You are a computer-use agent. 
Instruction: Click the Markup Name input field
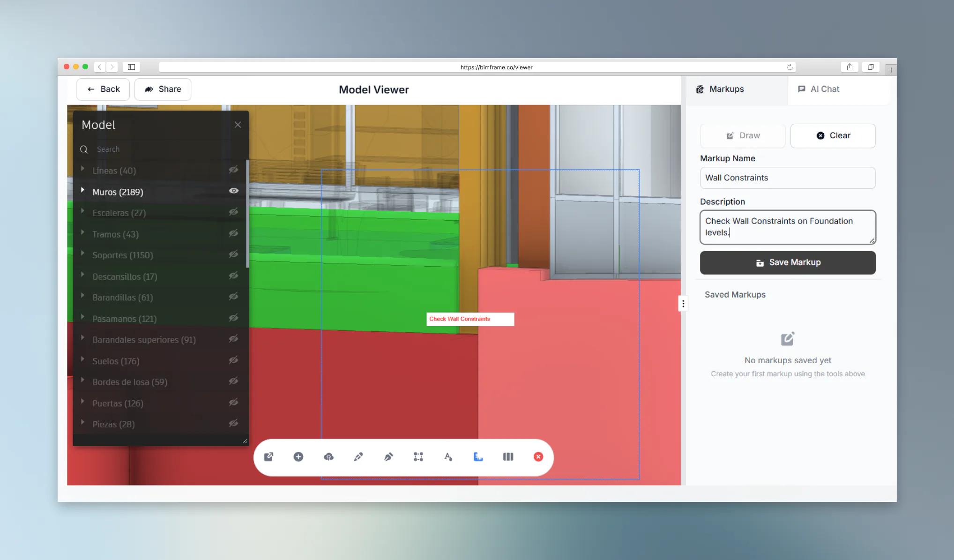[x=788, y=178]
